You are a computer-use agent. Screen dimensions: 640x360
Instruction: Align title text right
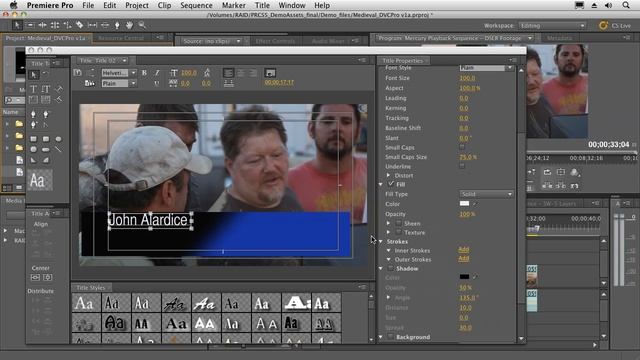(x=253, y=73)
